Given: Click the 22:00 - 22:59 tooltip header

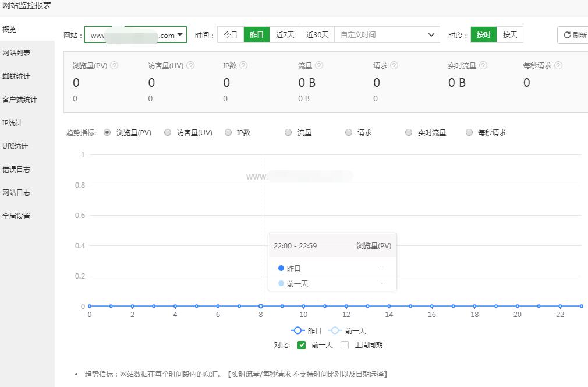Looking at the screenshot, I should click(332, 245).
